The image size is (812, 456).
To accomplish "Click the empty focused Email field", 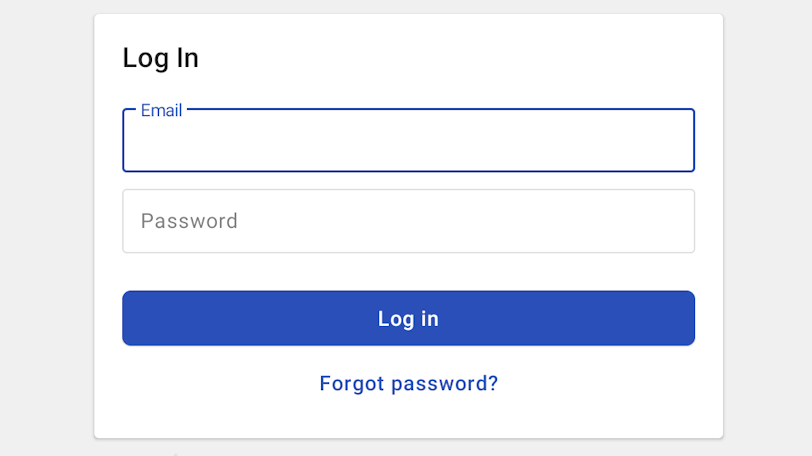I will [x=408, y=142].
